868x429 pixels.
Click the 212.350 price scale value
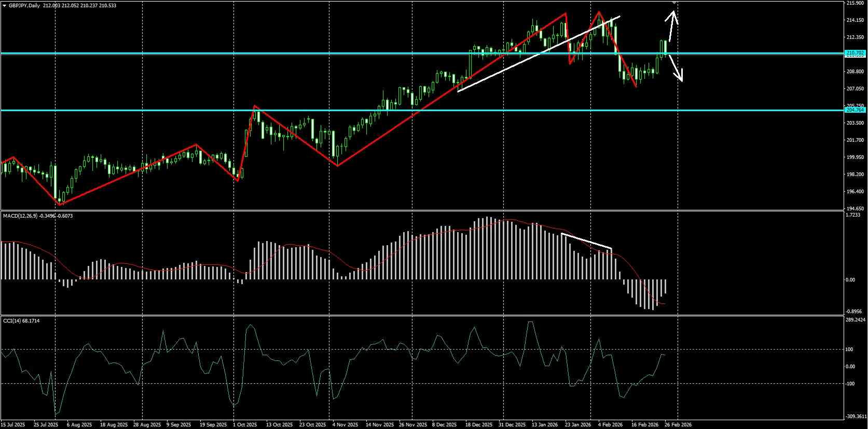855,37
